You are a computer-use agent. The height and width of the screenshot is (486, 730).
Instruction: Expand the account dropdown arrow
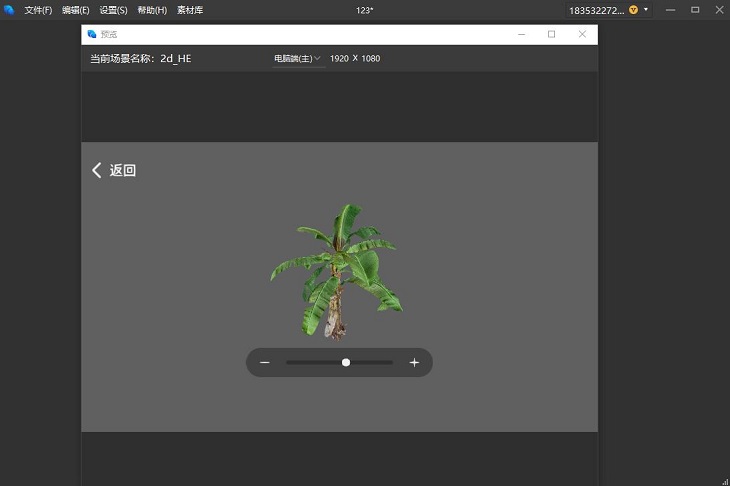coord(646,10)
